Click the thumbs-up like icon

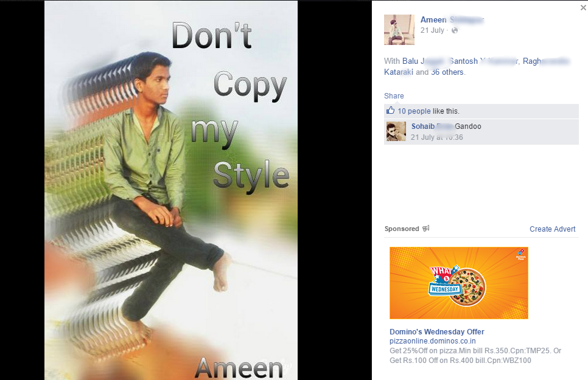click(390, 110)
